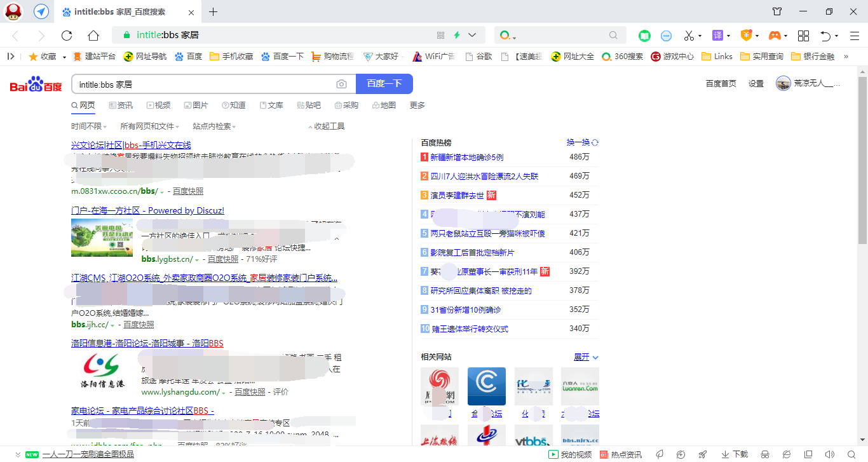Viewport: 868px width, 462px height.
Task: Open the 洛阳信息港 forum link
Action: pos(146,343)
